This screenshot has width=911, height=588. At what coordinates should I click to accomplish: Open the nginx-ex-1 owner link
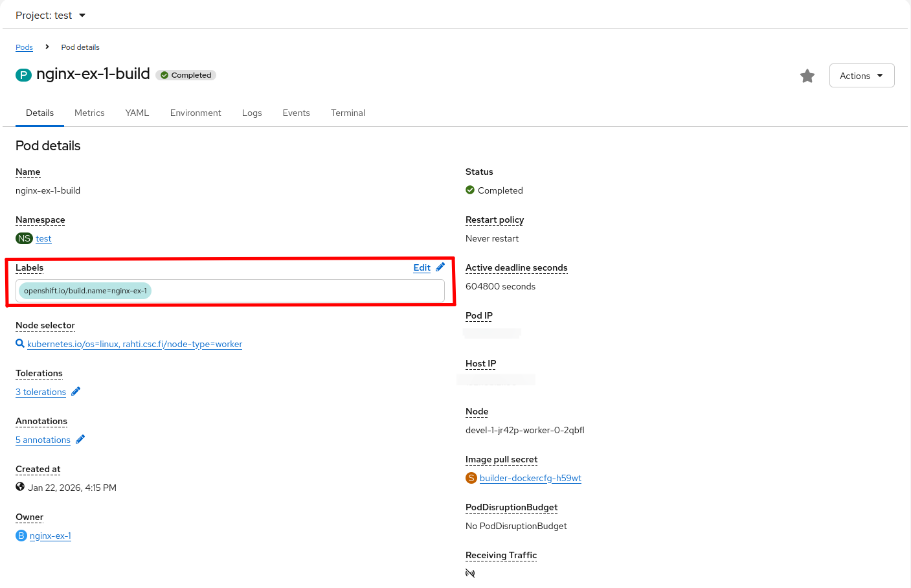[51, 536]
